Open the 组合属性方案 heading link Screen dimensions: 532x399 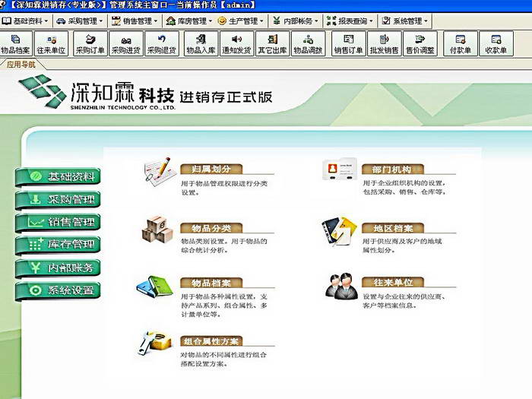(x=211, y=341)
